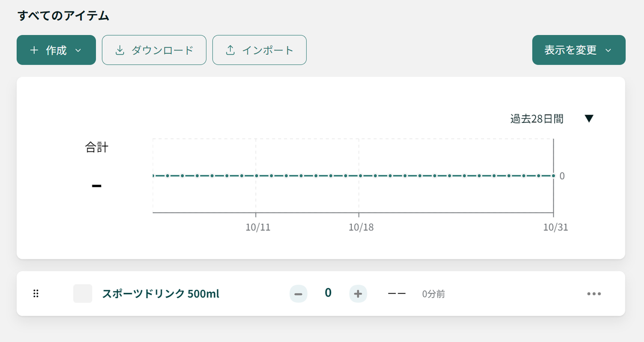
Task: Click the 10/18 marker on chart axis
Action: click(x=361, y=227)
